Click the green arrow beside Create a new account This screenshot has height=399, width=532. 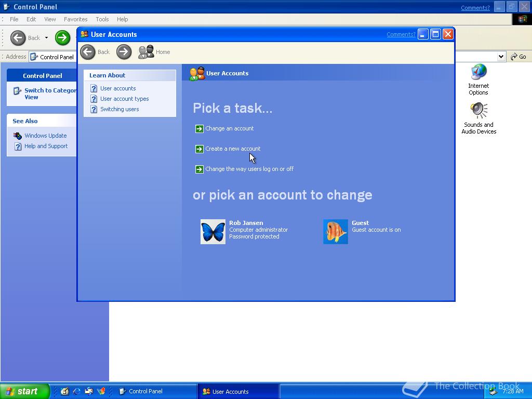point(199,149)
